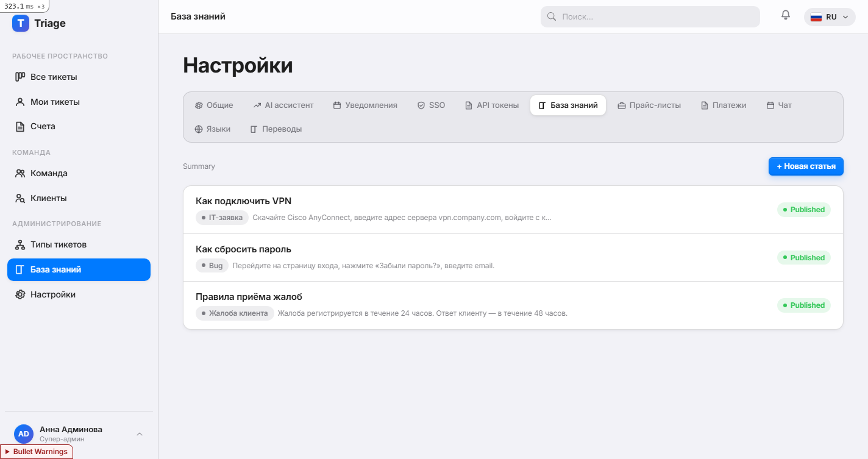Select the База знаний settings tab
Screen dimensions: 868x459
coord(568,105)
